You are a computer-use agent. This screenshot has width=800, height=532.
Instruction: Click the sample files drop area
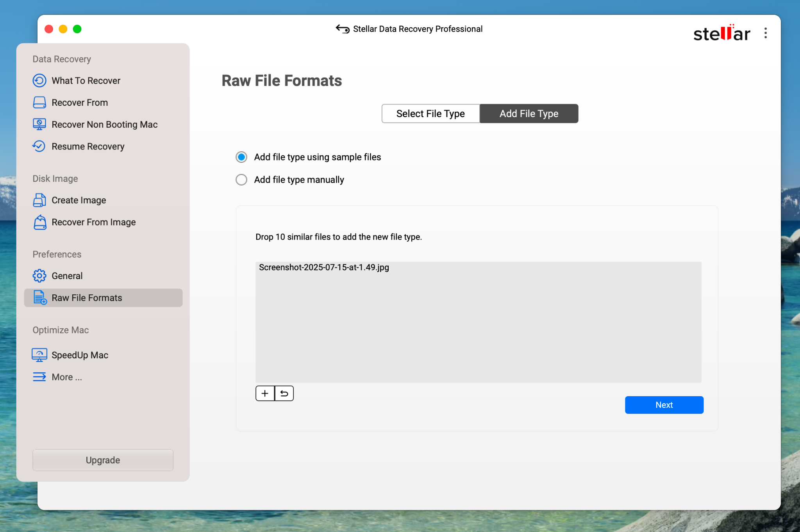click(x=478, y=322)
